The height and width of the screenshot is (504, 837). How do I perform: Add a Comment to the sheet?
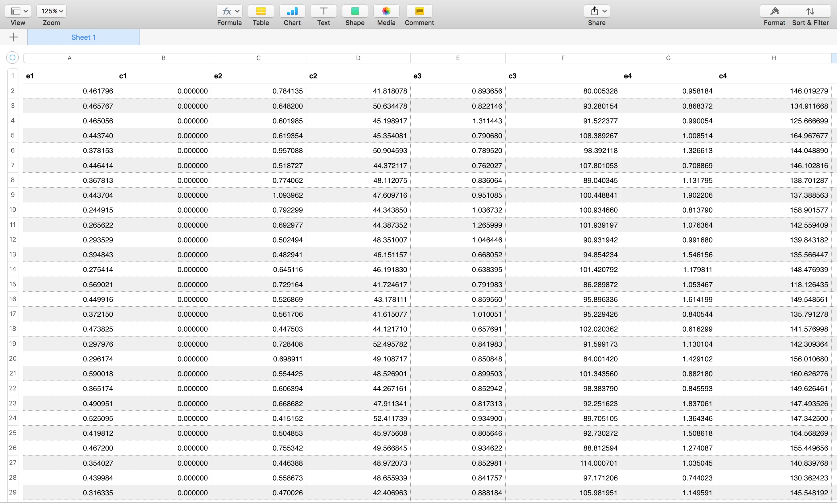pos(419,11)
